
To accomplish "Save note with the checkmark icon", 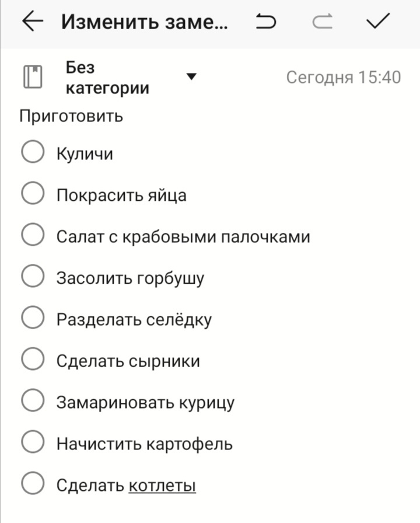I will click(378, 22).
